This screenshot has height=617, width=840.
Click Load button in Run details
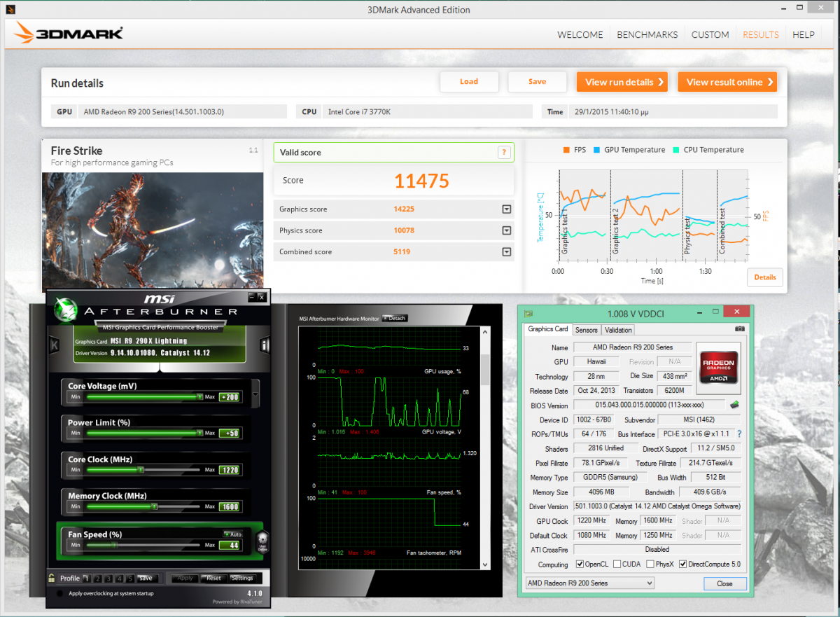click(469, 82)
